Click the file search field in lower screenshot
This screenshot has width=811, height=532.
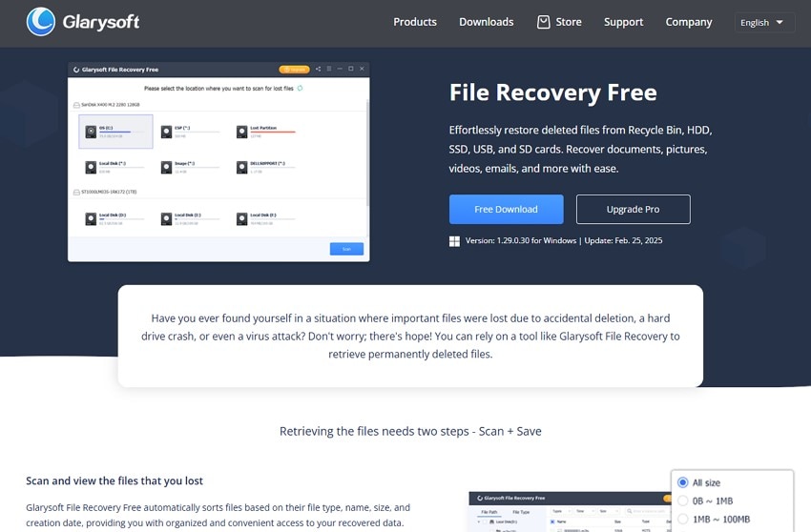[648, 511]
